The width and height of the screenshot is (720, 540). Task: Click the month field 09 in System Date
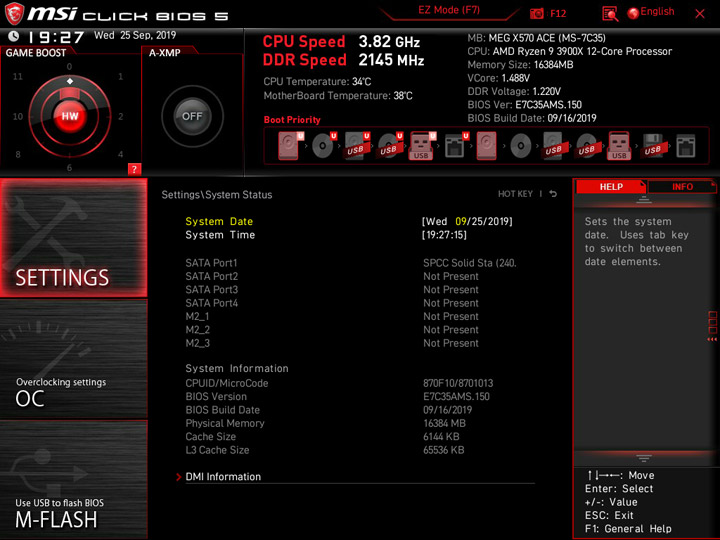coord(461,221)
